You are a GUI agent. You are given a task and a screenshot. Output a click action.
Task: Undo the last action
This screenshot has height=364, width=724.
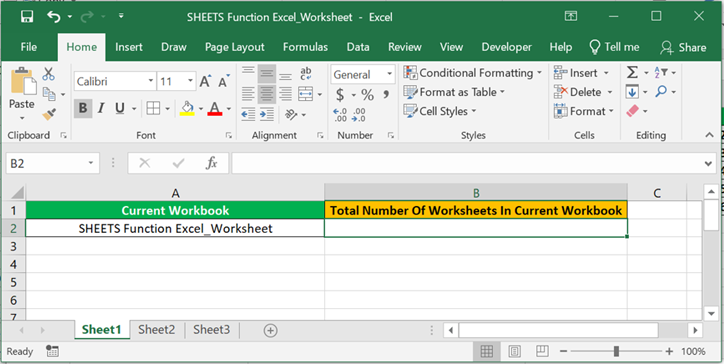pyautogui.click(x=54, y=17)
